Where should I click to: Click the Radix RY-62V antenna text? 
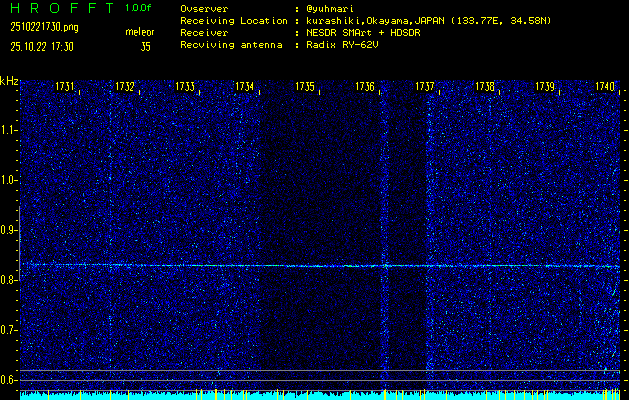342,45
